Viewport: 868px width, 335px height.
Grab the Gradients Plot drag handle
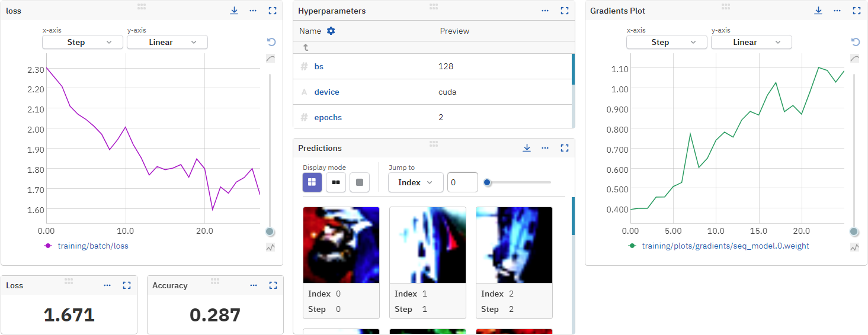(726, 6)
